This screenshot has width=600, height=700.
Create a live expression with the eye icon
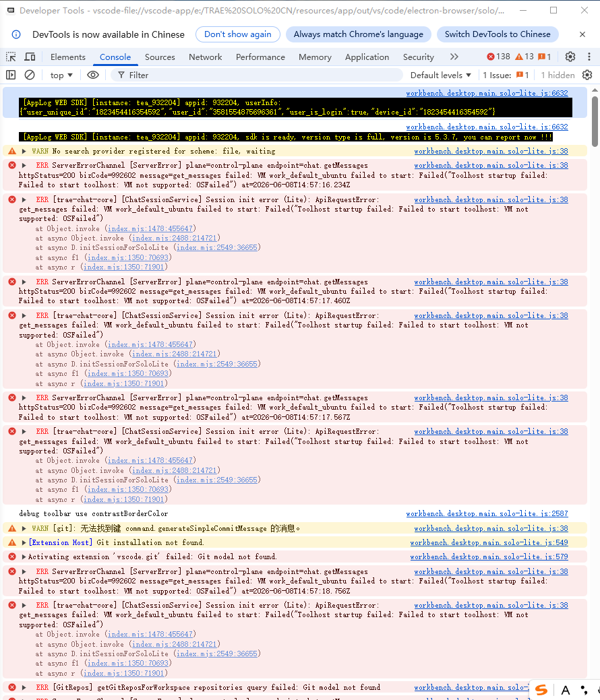pyautogui.click(x=93, y=75)
